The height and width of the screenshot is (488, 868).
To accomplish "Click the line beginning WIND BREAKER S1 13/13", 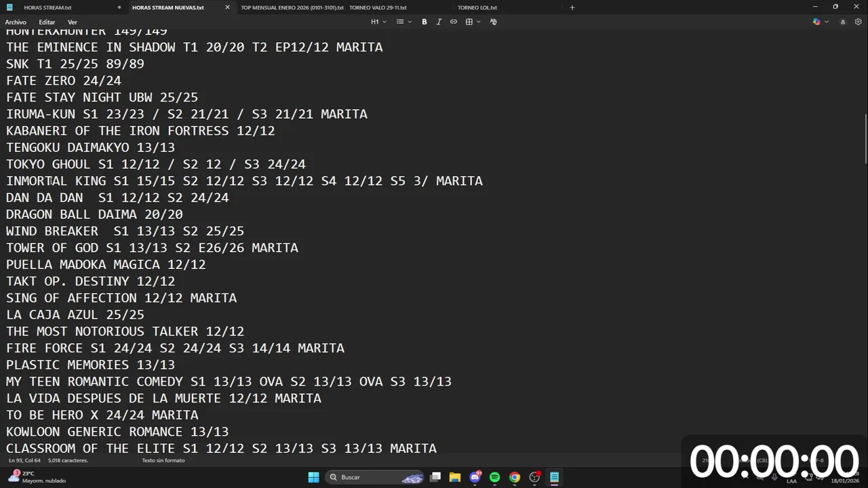I will [x=125, y=231].
